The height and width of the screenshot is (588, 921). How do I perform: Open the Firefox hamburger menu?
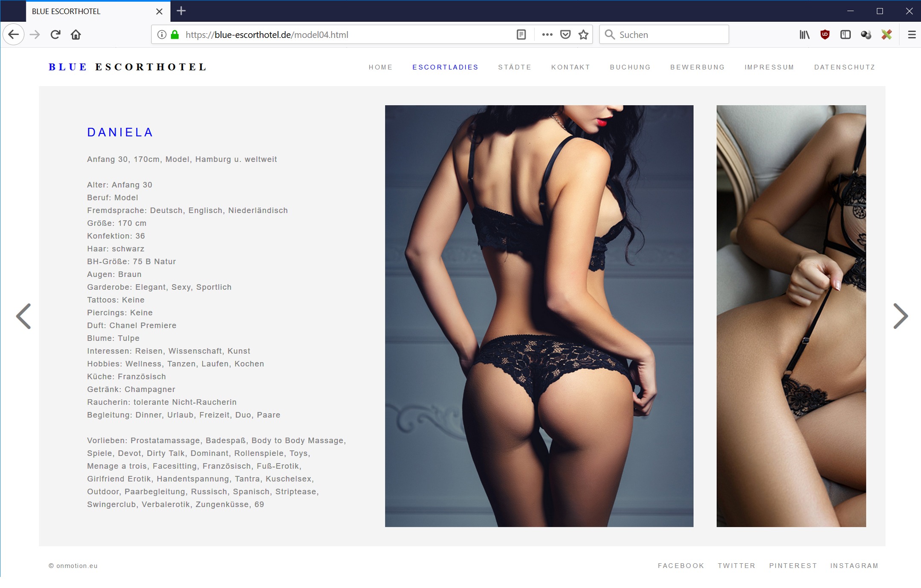tap(912, 35)
